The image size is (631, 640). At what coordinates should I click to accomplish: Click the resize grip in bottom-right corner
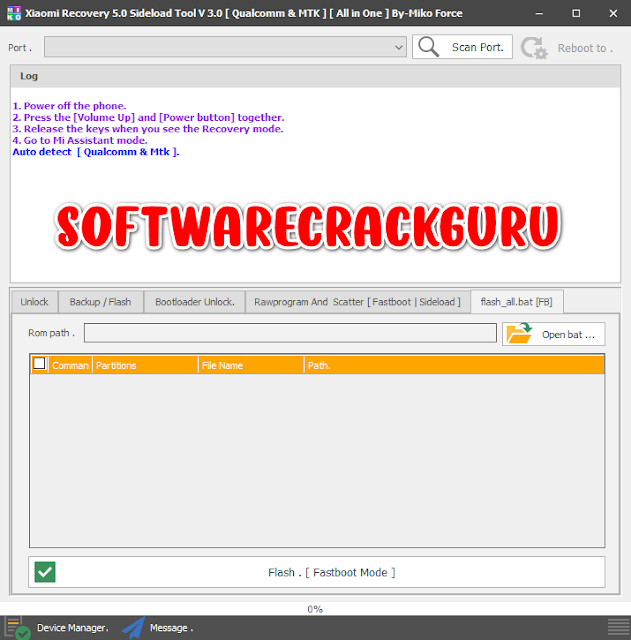pos(619,627)
